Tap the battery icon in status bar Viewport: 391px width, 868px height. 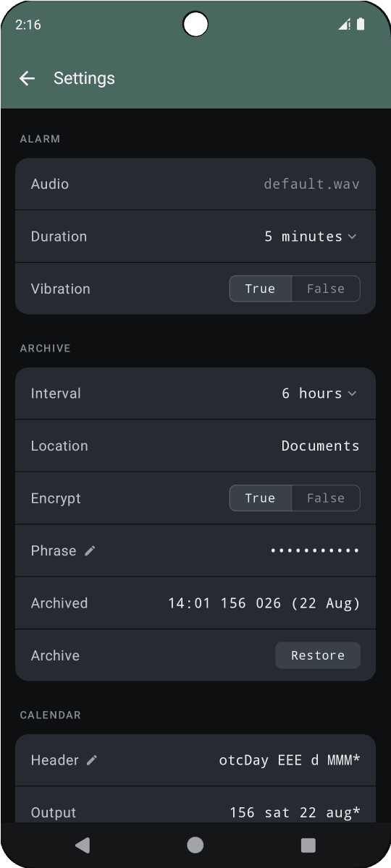point(361,25)
